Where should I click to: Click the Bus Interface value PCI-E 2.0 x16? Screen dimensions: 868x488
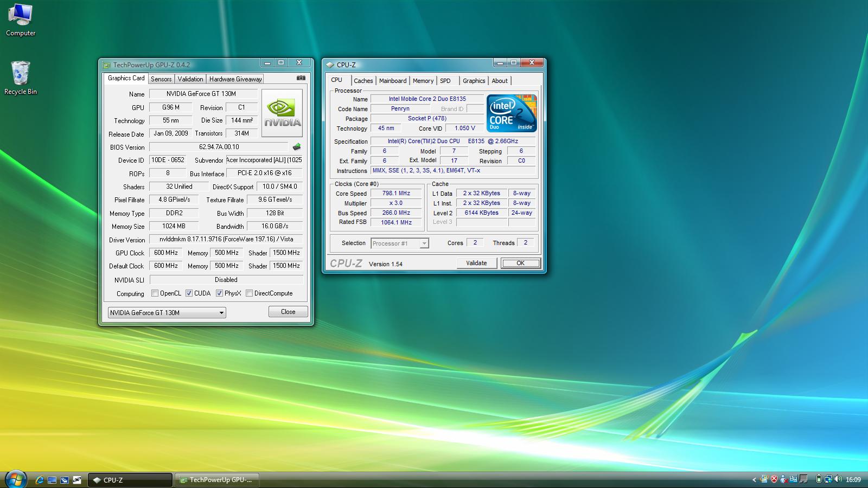coord(264,173)
